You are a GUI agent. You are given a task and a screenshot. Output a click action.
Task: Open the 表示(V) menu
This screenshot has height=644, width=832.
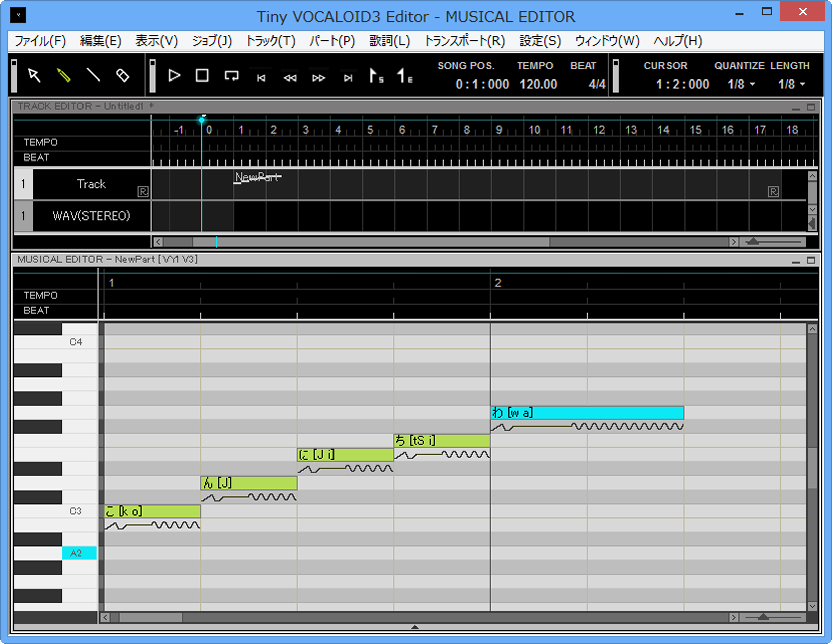click(156, 41)
